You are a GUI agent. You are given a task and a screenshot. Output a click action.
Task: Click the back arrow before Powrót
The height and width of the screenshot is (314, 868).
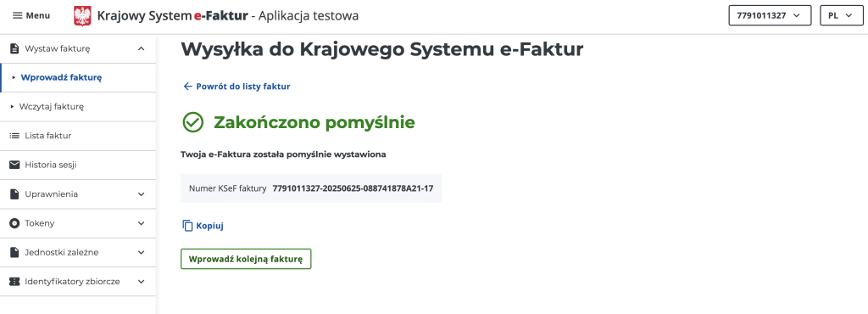pos(187,87)
